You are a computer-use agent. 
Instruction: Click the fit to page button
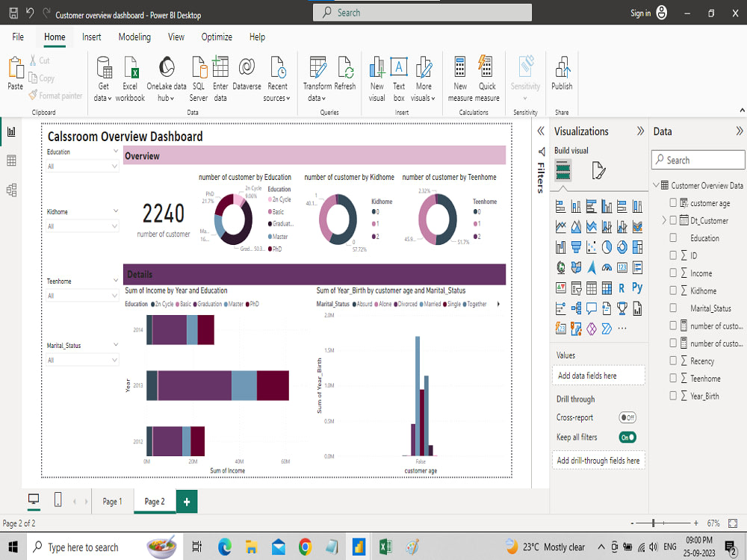coord(733,523)
